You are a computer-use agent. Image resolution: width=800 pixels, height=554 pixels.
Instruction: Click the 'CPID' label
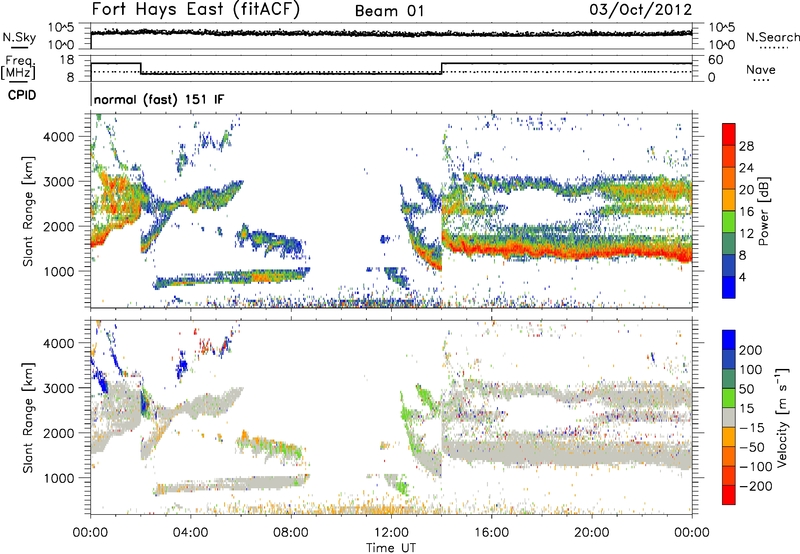click(x=22, y=95)
